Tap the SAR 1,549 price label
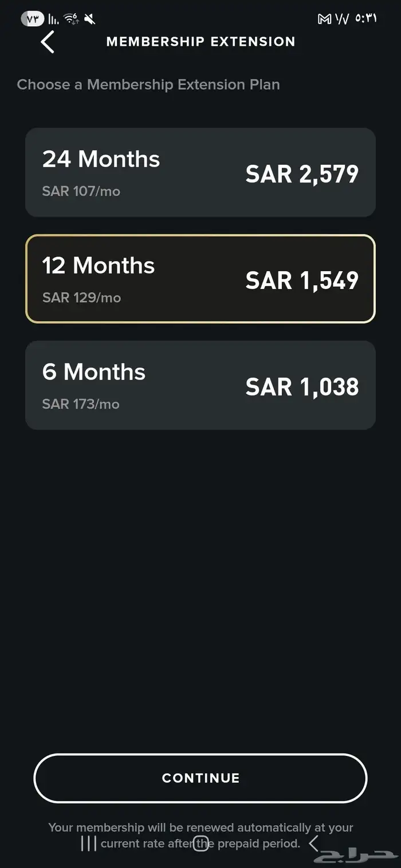Image resolution: width=401 pixels, height=868 pixels. tap(302, 280)
